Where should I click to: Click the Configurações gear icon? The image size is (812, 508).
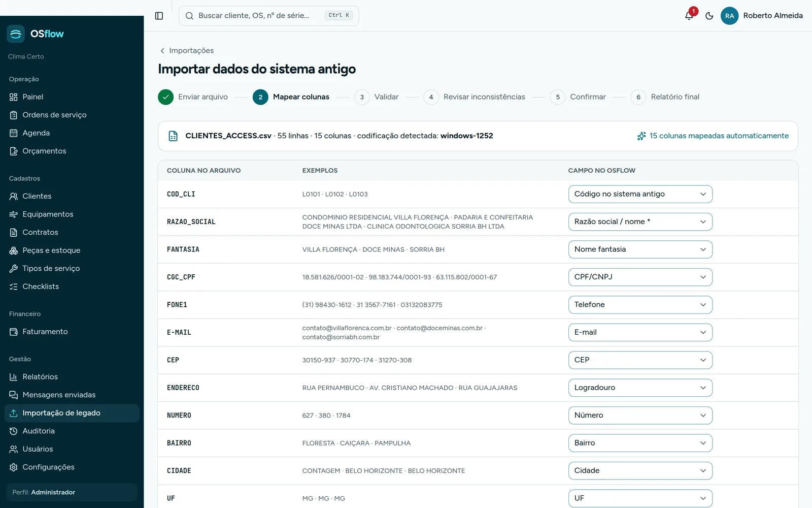click(14, 467)
